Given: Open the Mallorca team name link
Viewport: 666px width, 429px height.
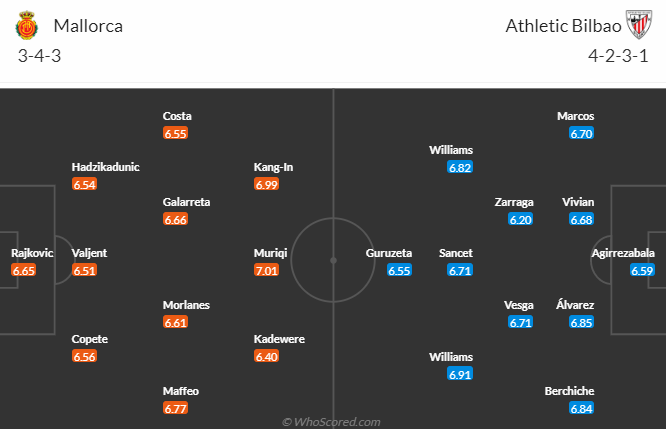Looking at the screenshot, I should click(x=88, y=26).
